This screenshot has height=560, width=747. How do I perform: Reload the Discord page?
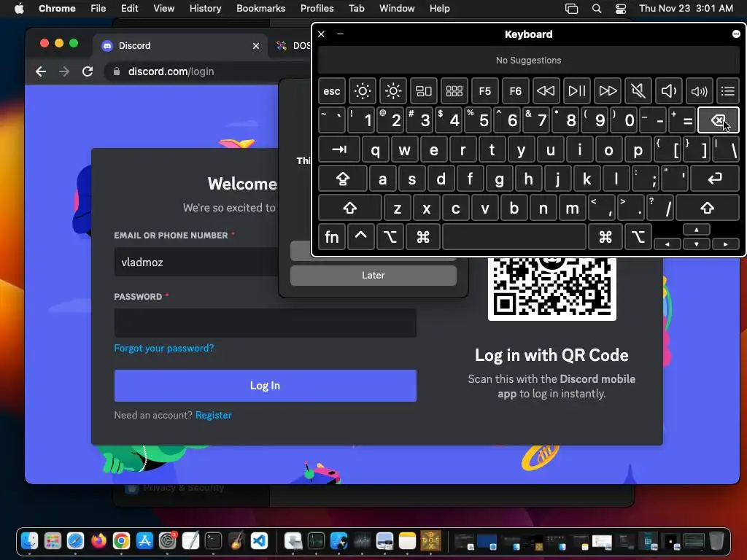pos(88,71)
